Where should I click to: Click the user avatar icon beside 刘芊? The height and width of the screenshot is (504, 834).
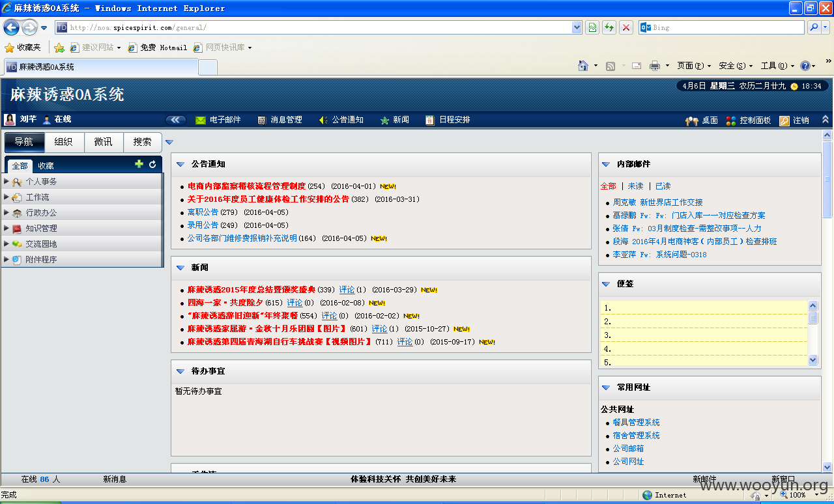10,119
